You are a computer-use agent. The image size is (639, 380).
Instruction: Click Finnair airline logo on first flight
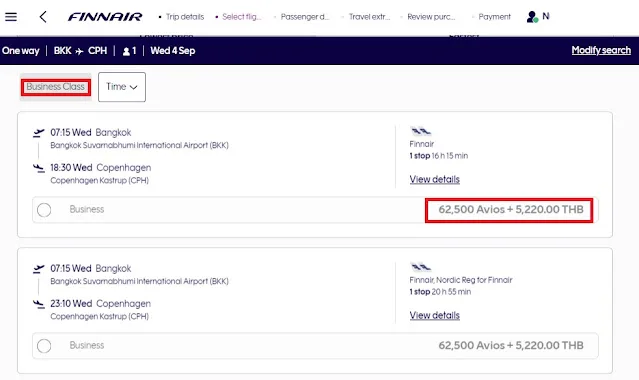(421, 131)
